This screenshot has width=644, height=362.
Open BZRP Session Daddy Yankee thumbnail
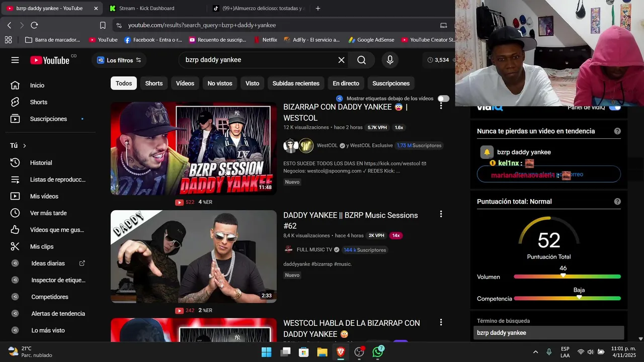194,149
